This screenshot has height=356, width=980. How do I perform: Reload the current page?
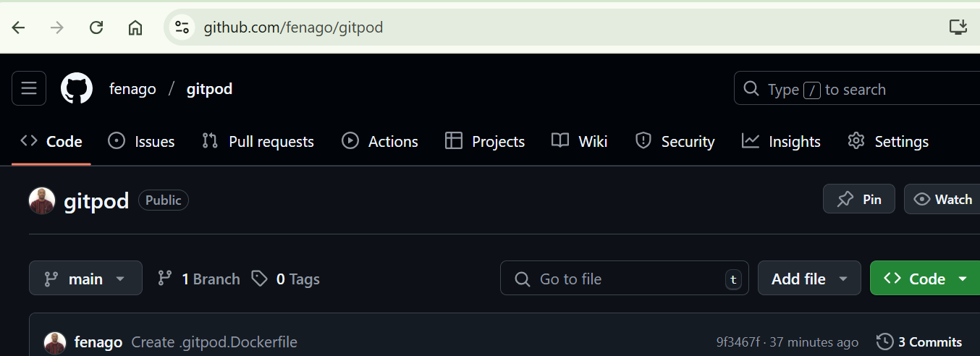click(96, 27)
